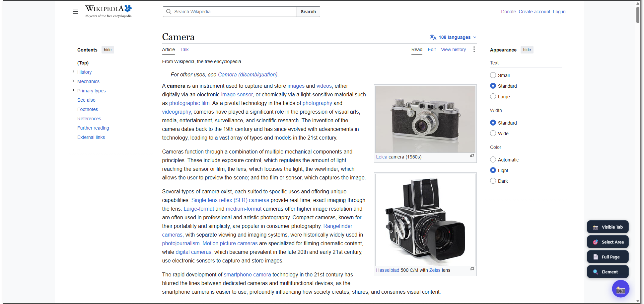Click the search magnifier icon
Viewport: 644px width, 304px height.
pyautogui.click(x=169, y=12)
